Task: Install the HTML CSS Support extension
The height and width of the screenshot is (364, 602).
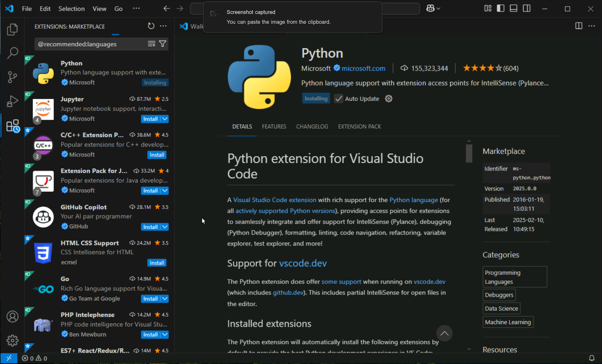Action: (157, 263)
